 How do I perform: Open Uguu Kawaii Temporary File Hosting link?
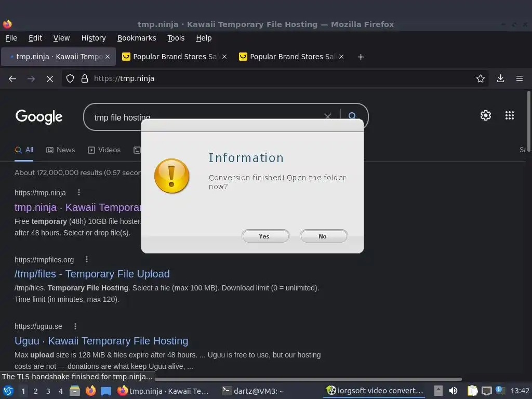point(101,341)
